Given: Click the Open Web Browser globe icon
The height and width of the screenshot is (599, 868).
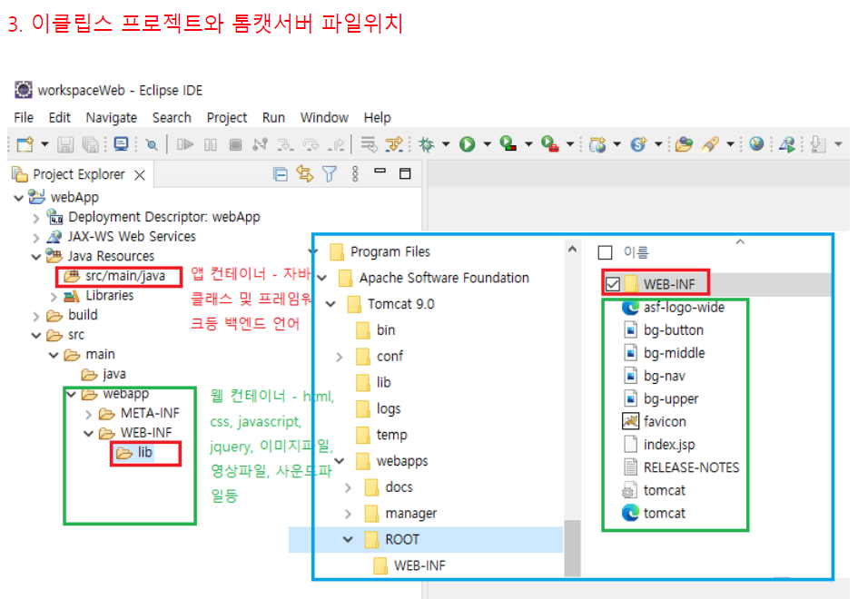Looking at the screenshot, I should 756,144.
